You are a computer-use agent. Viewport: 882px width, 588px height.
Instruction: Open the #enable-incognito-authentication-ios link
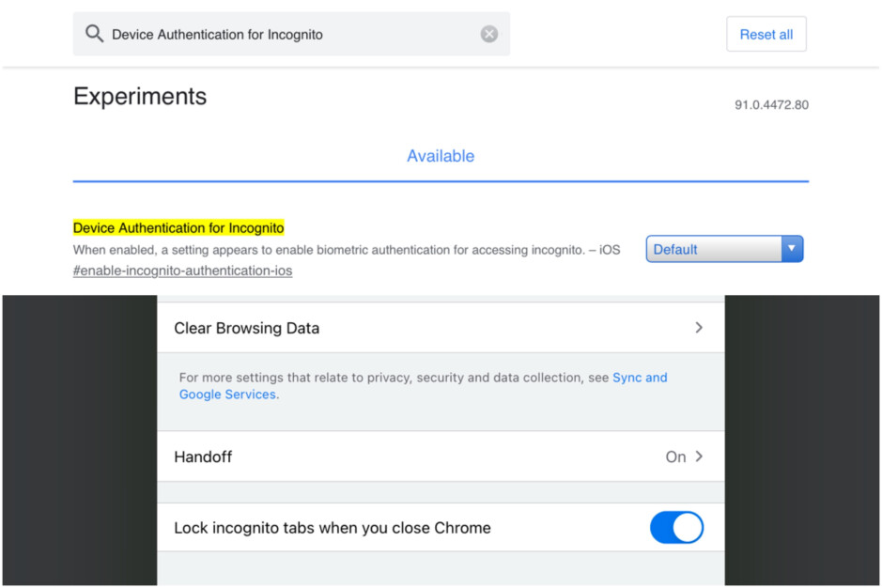click(x=182, y=270)
